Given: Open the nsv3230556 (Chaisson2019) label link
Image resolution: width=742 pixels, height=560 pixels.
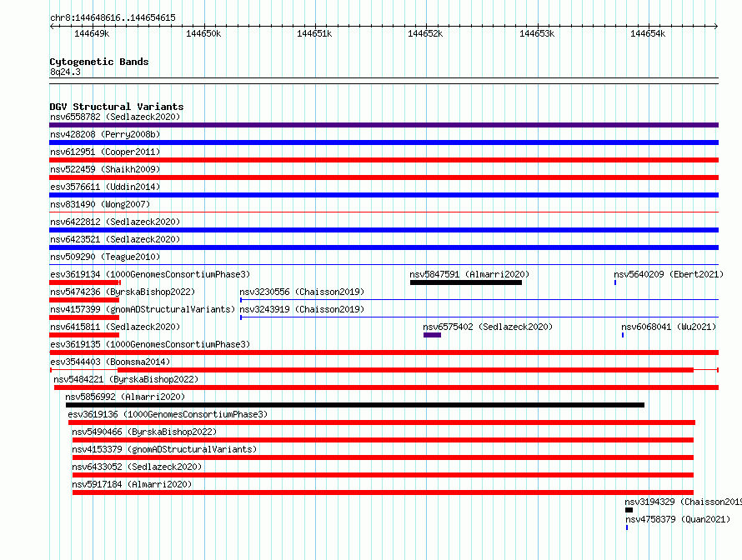Looking at the screenshot, I should (302, 292).
